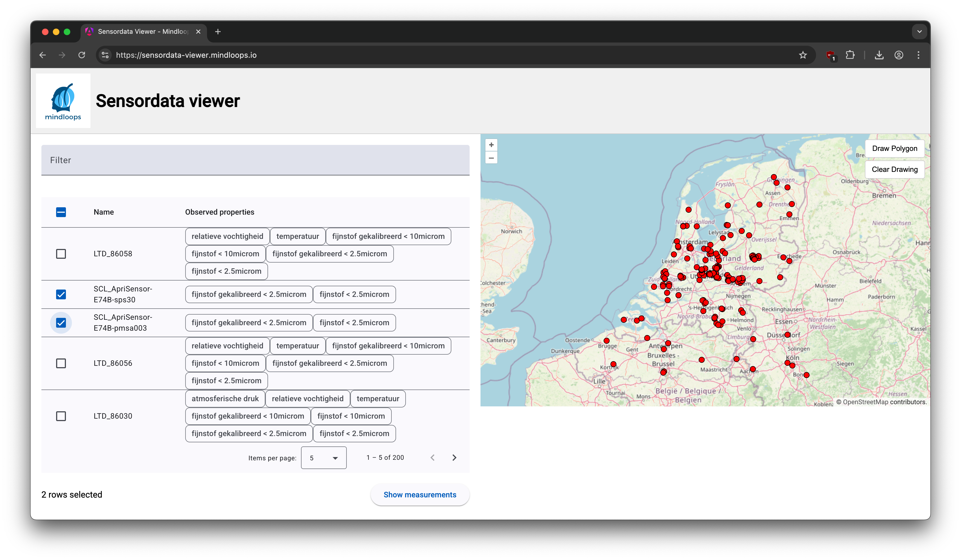Click the Sensordata viewer heading
This screenshot has width=961, height=560.
pos(168,101)
